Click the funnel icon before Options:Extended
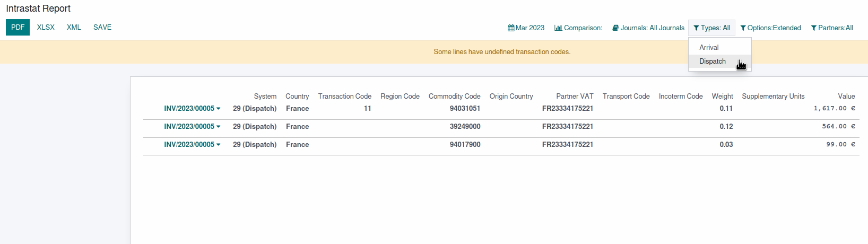 point(743,28)
